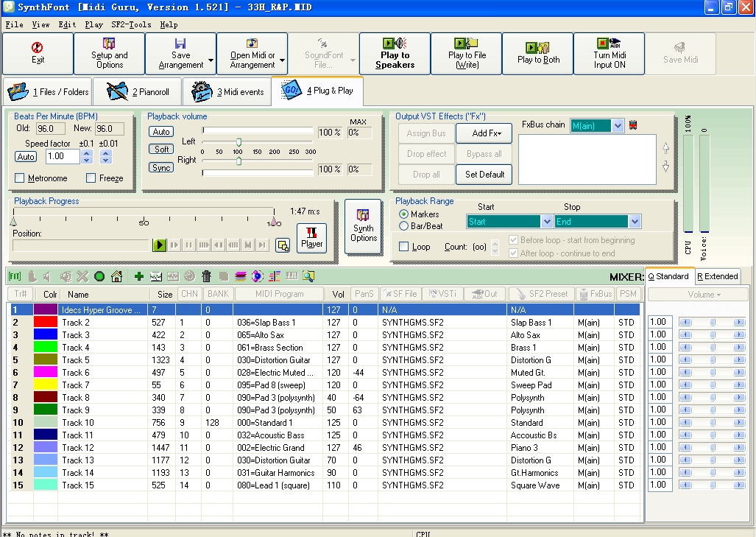Click the trash can delete icon

pos(206,277)
